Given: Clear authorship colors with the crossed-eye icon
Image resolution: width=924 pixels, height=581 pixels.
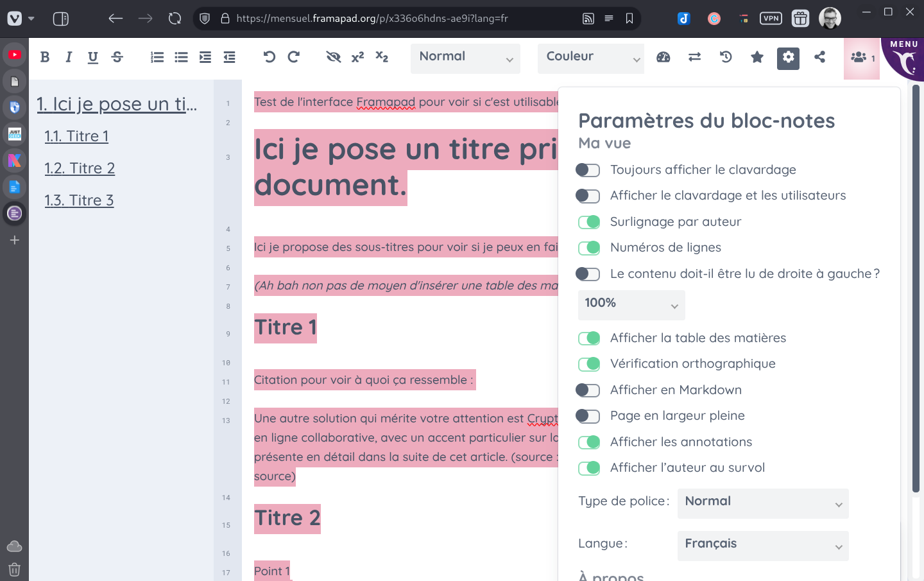Looking at the screenshot, I should coord(333,57).
